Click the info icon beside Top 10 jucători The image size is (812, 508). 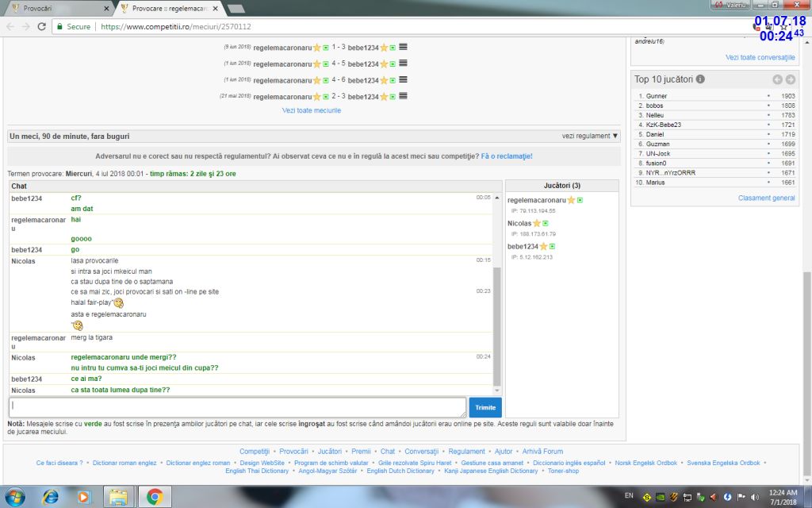(x=700, y=79)
